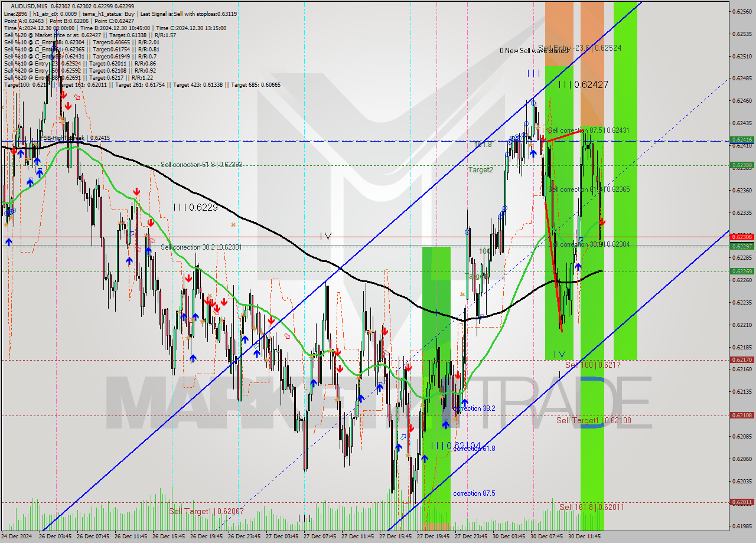Click the '24 Dec 2024' date on time axis
Screen dimensions: 756x543
[18, 537]
